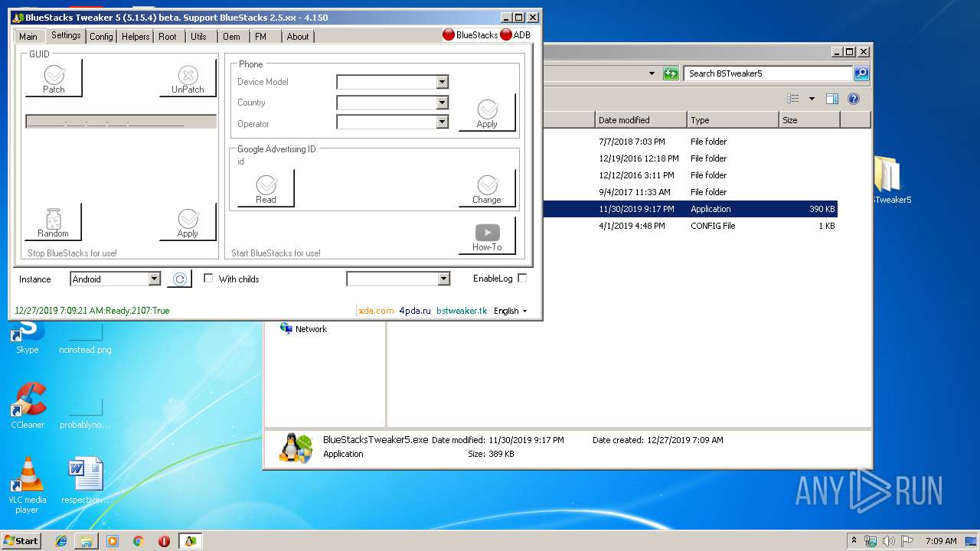Toggle the EnableLog checkbox
980x551 pixels.
522,279
